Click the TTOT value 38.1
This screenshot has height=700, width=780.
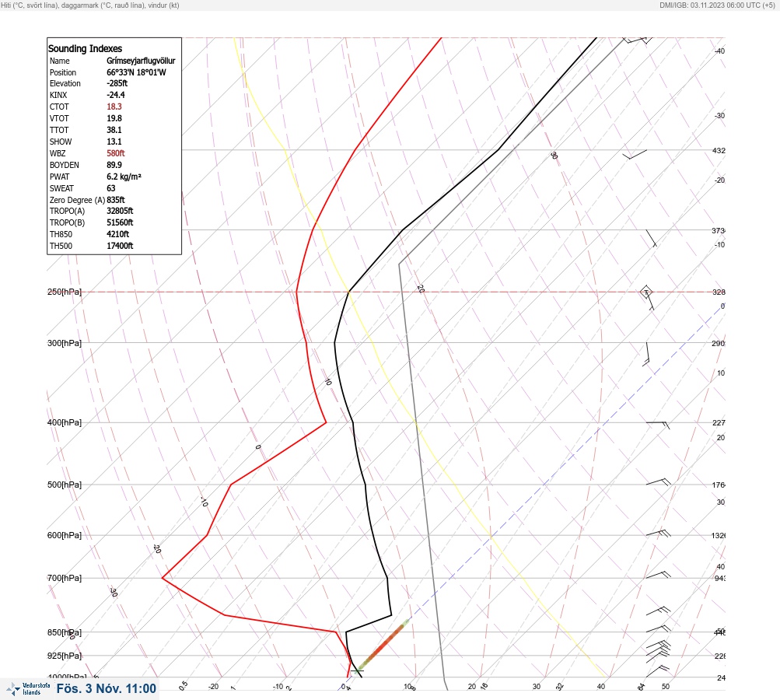(x=114, y=130)
